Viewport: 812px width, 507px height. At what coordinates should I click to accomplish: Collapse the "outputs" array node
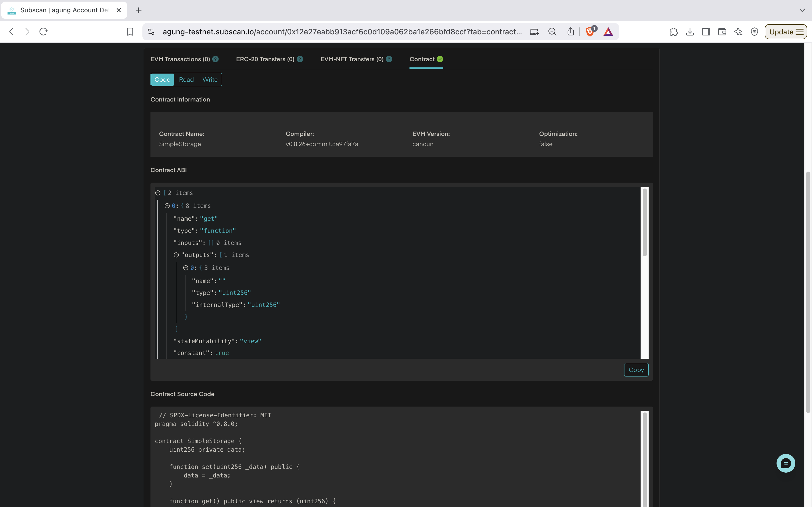point(176,255)
